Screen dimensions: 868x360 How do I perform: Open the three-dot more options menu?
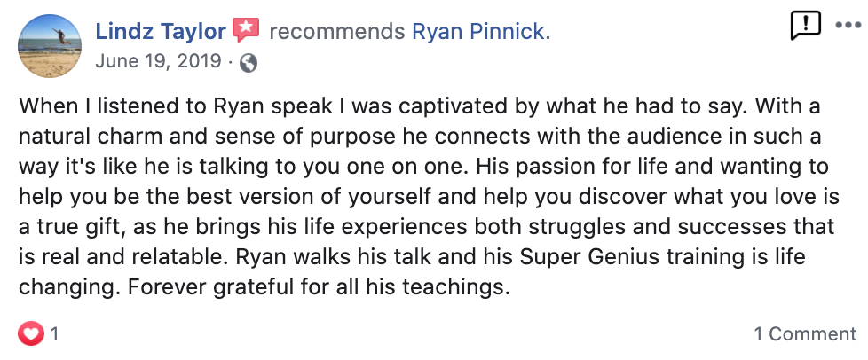tap(848, 26)
